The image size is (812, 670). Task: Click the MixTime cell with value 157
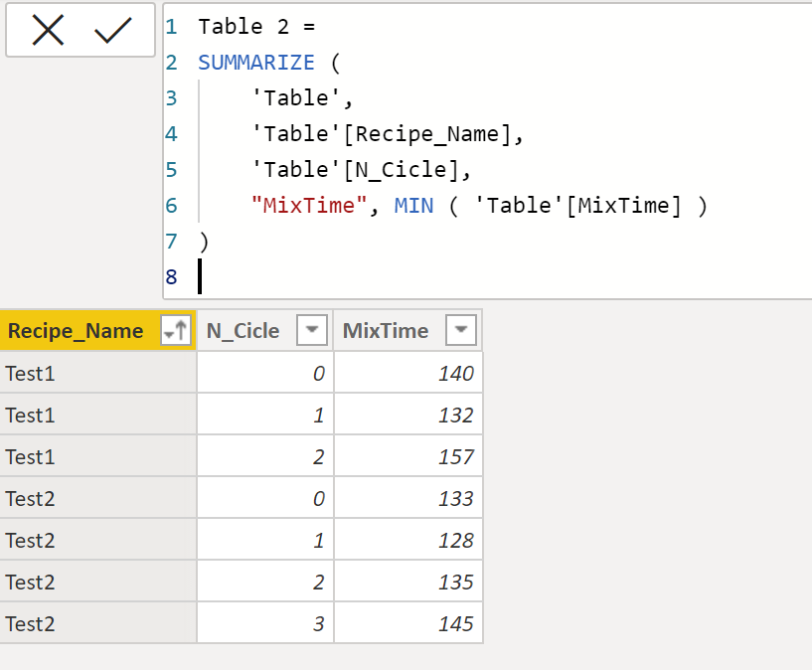(408, 456)
